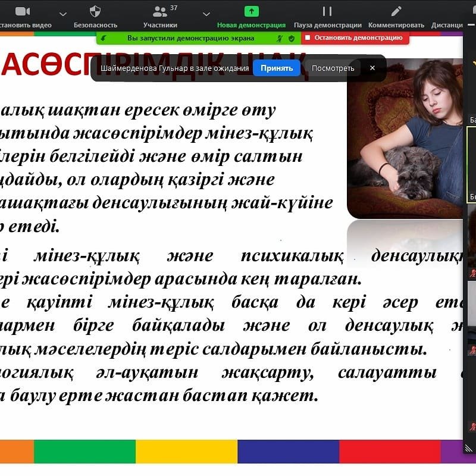Click the slide line ending 'баулу ерте жастан бастап қажет.'
The image size is (476, 476).
click(x=164, y=396)
